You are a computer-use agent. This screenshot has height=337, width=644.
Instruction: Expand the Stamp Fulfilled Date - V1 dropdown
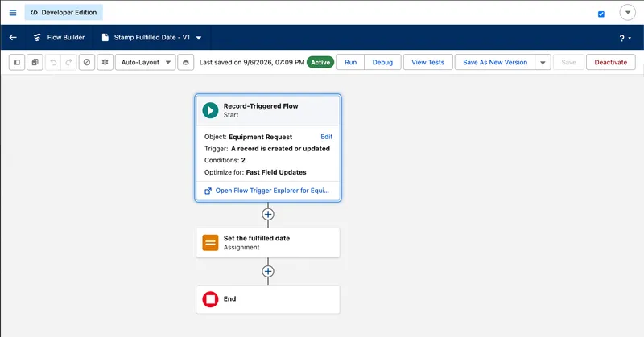click(x=199, y=38)
